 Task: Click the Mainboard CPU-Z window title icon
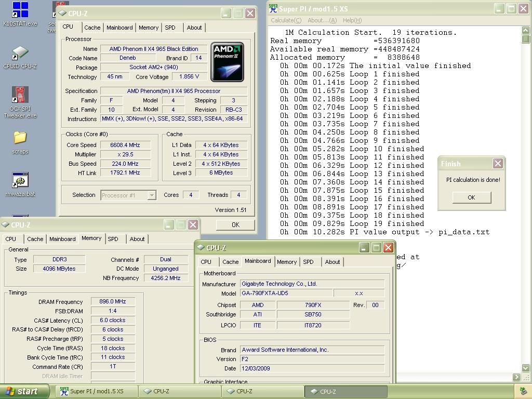point(201,247)
